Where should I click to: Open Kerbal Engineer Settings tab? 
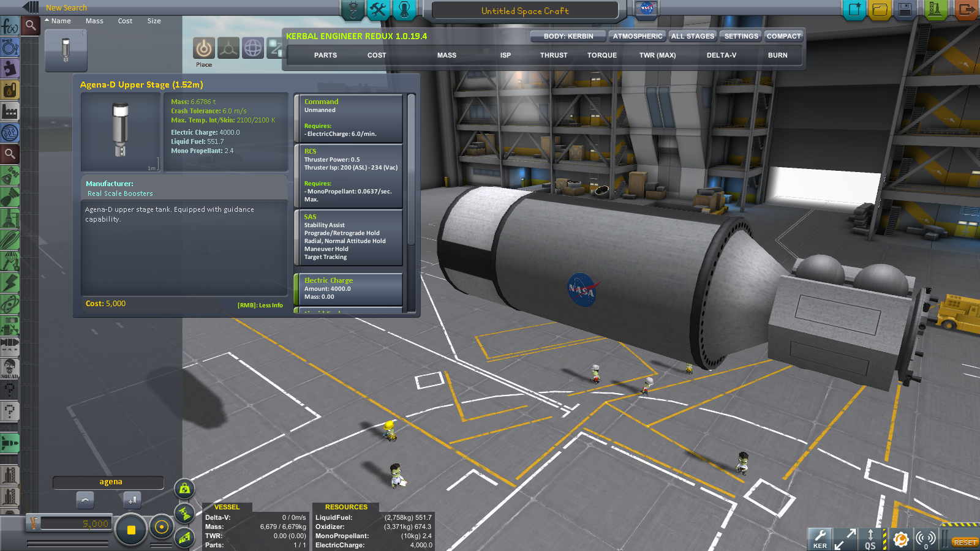point(741,36)
